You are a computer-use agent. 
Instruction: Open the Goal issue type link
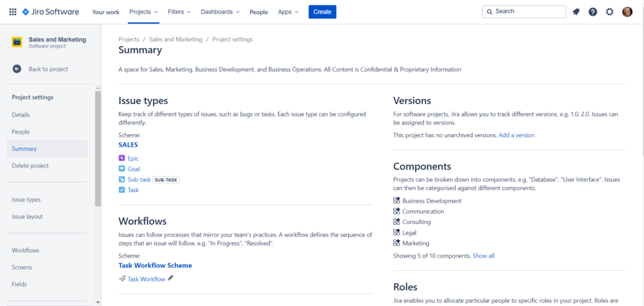coord(134,169)
